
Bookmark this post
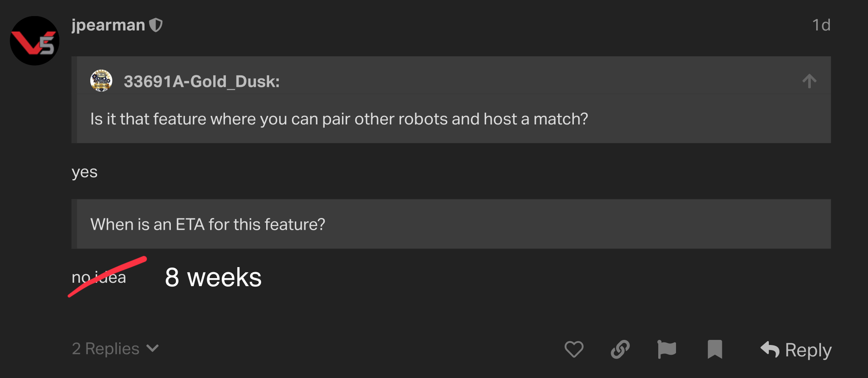[715, 349]
